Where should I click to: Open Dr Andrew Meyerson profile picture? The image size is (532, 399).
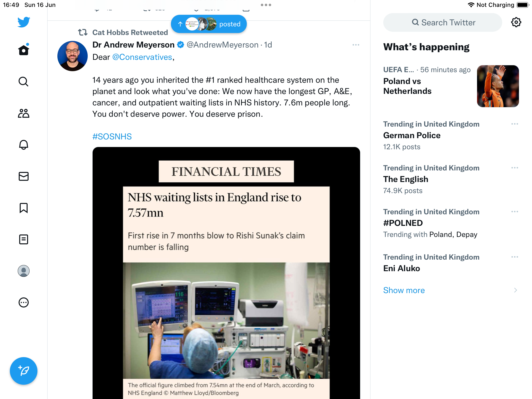coord(72,56)
